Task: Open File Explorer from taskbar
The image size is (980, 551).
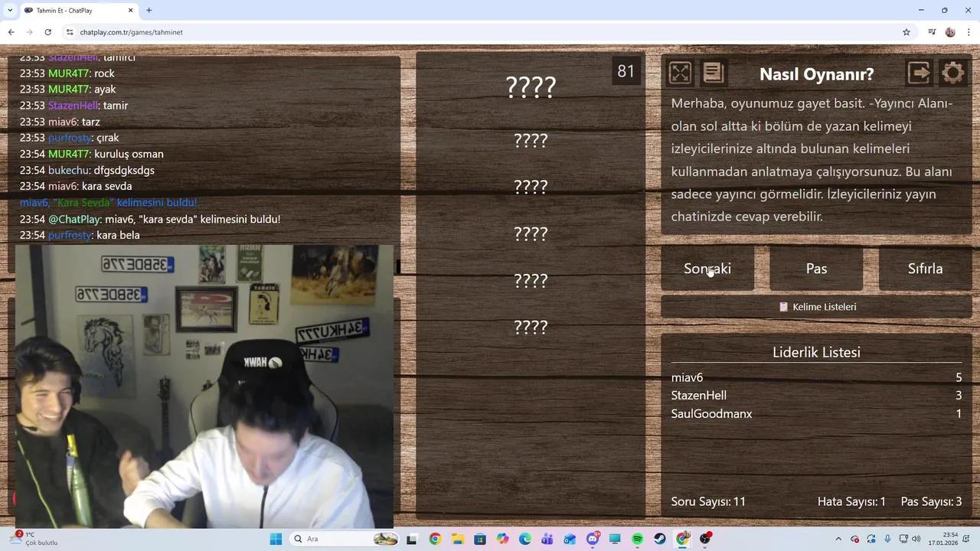Action: click(457, 539)
